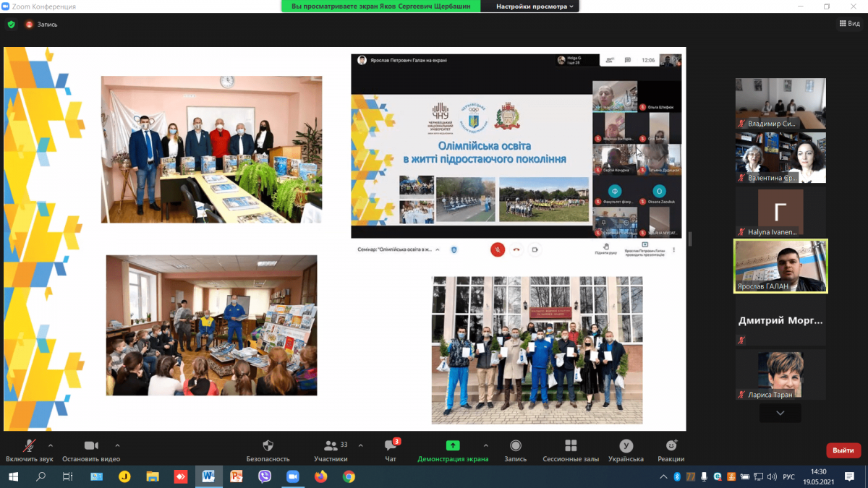
Task: Click the green Демонстрация экрана share icon
Action: click(453, 445)
